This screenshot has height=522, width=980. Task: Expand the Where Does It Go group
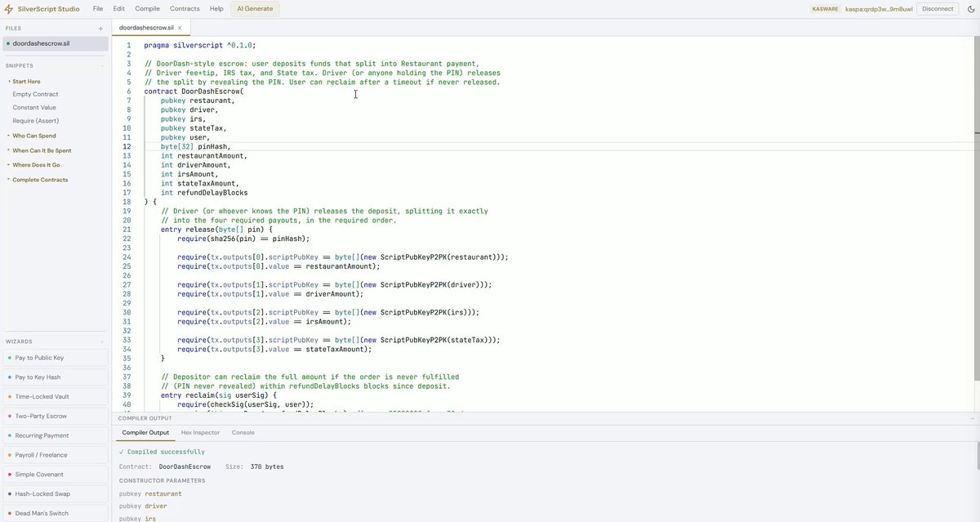pyautogui.click(x=36, y=165)
